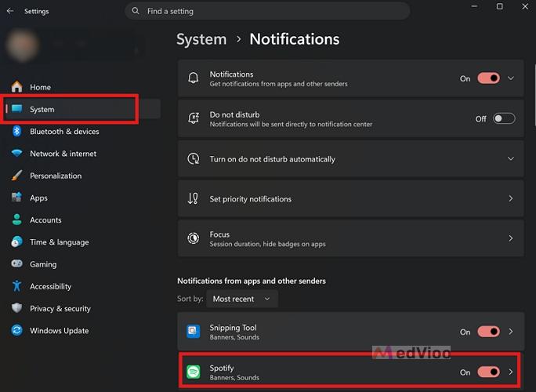Open Focus settings chevron
This screenshot has width=536, height=392.
point(511,238)
